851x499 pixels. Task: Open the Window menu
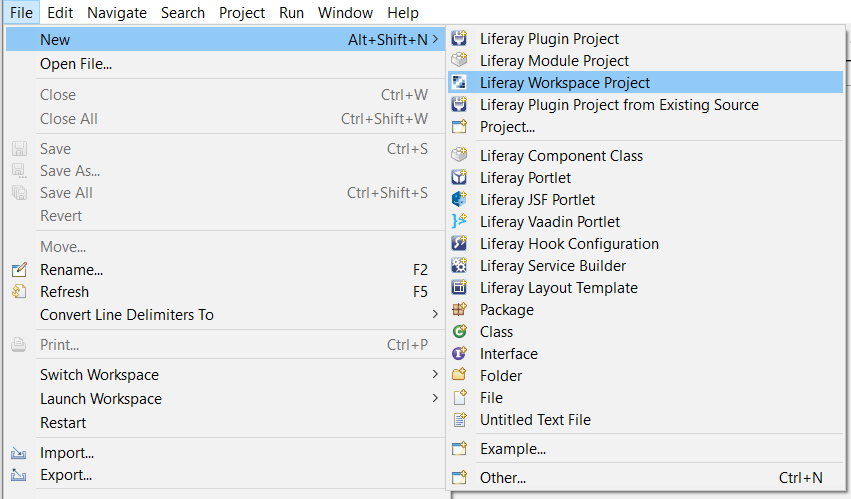(x=345, y=12)
